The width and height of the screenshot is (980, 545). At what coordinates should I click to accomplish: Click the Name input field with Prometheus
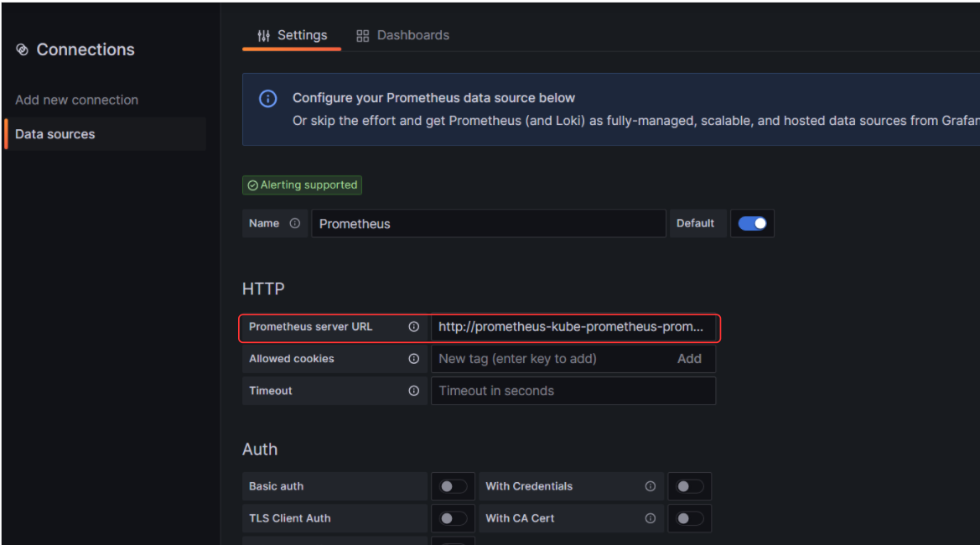tap(488, 224)
